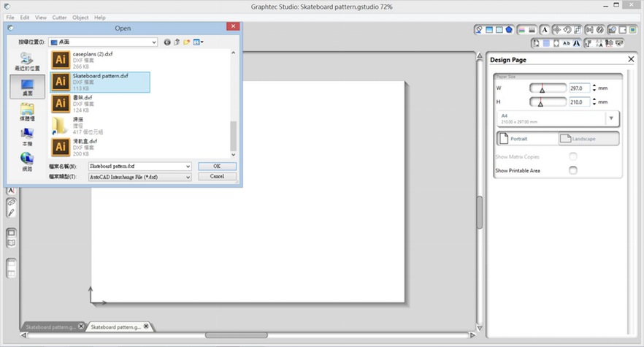Select the Knife tool in left toolbar
Image resolution: width=644 pixels, height=347 pixels.
(11, 213)
